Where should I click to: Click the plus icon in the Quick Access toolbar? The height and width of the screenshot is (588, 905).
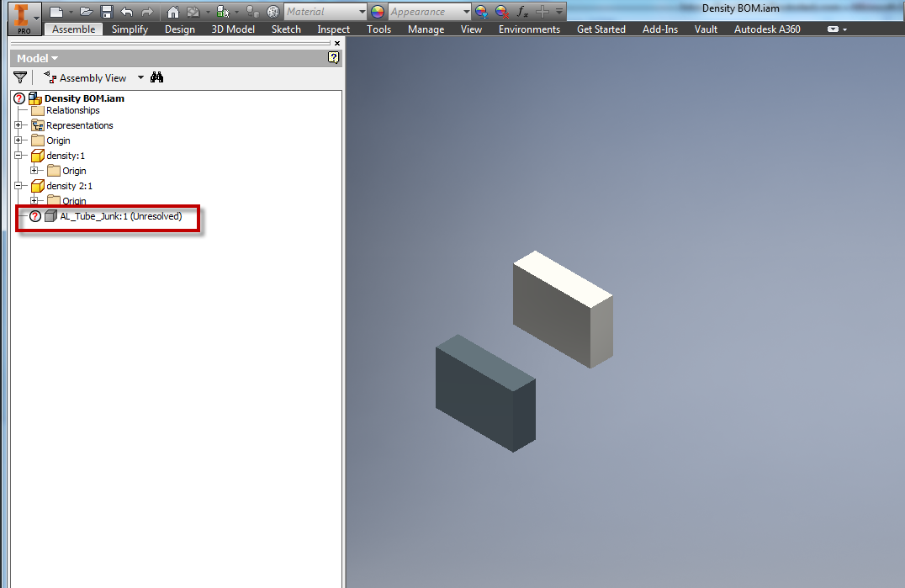point(542,12)
